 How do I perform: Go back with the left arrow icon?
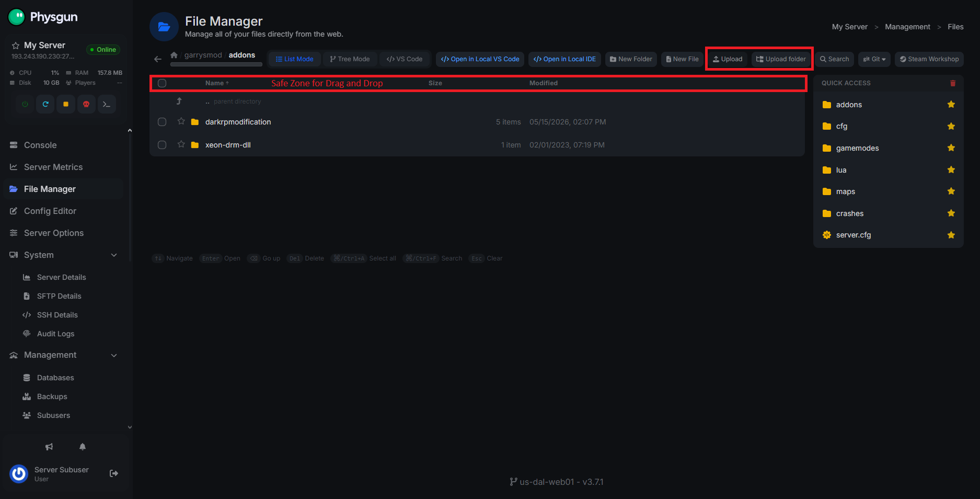tap(158, 59)
